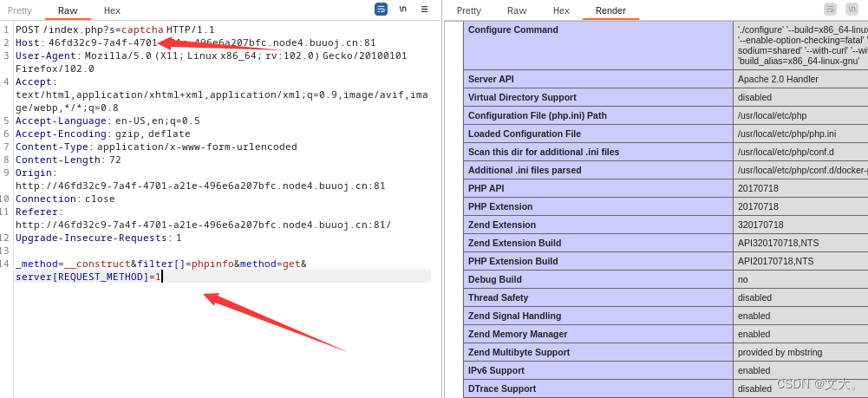Click the Referer URL value line

(204, 225)
